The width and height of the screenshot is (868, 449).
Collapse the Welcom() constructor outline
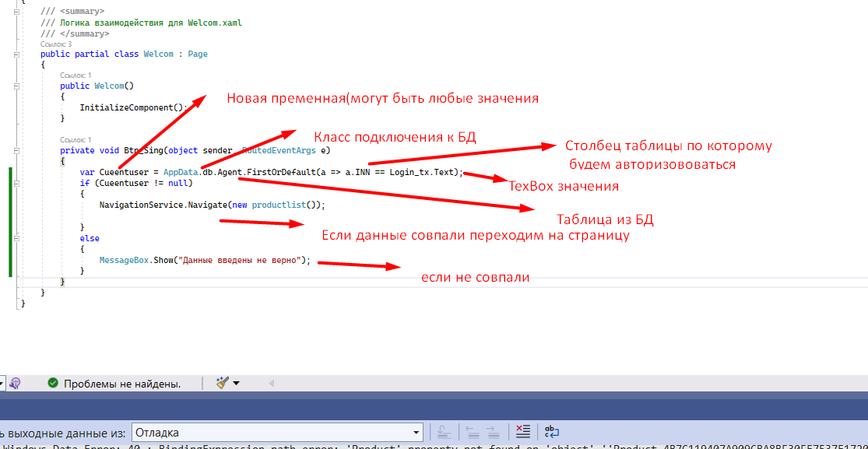[16, 86]
